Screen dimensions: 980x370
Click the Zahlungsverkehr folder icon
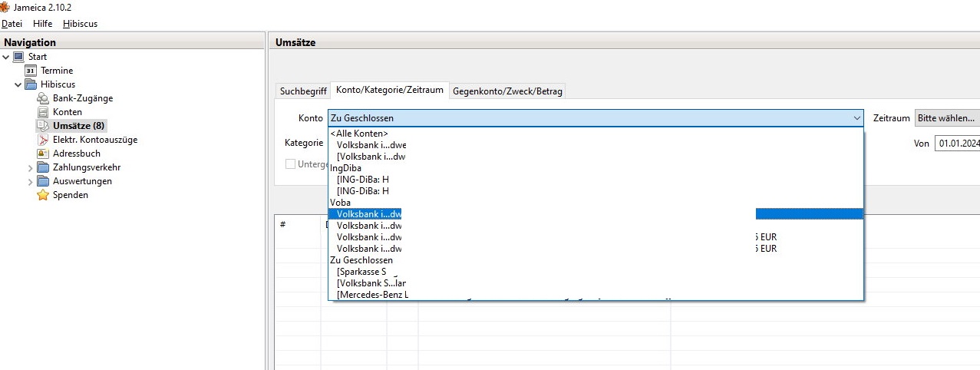[x=44, y=167]
